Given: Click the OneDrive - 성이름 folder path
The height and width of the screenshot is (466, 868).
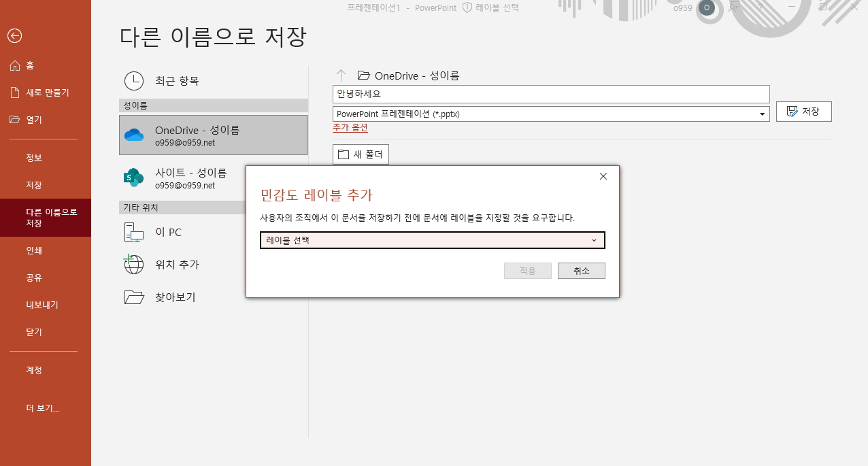Looking at the screenshot, I should [x=409, y=76].
